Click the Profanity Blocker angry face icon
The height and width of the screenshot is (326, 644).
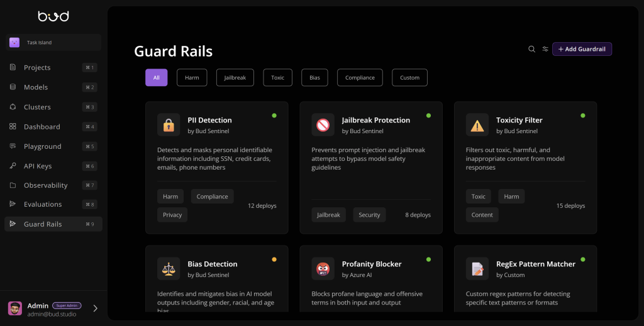(x=323, y=269)
